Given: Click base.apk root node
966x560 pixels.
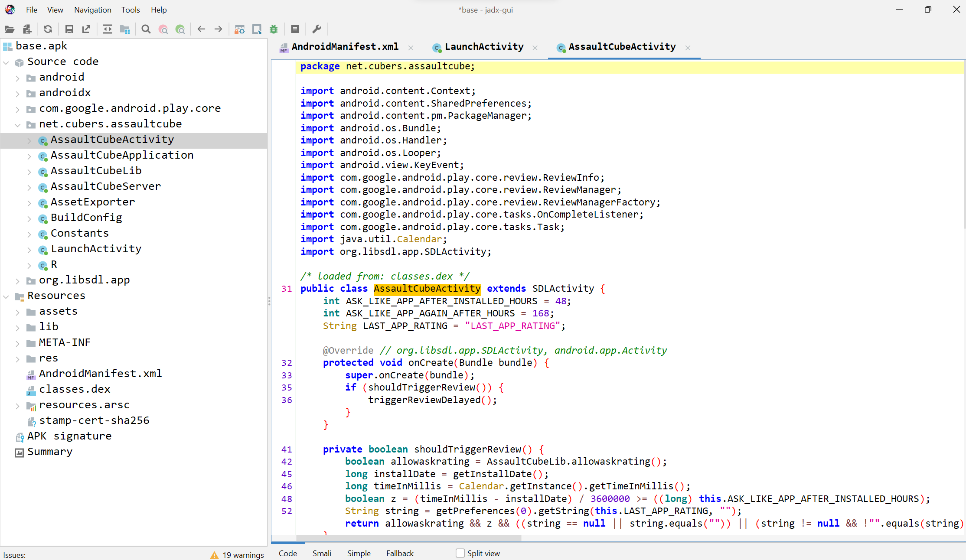Looking at the screenshot, I should 41,46.
